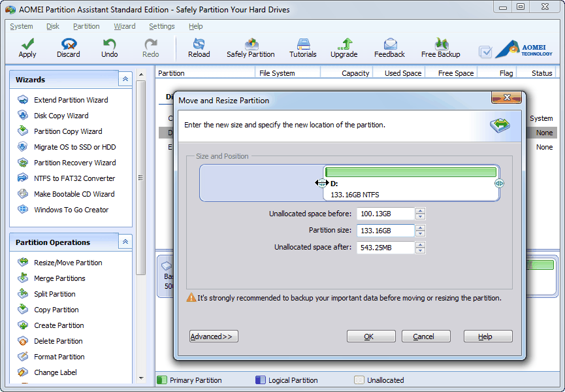
Task: Click the Apply toolbar icon
Action: pos(27,48)
